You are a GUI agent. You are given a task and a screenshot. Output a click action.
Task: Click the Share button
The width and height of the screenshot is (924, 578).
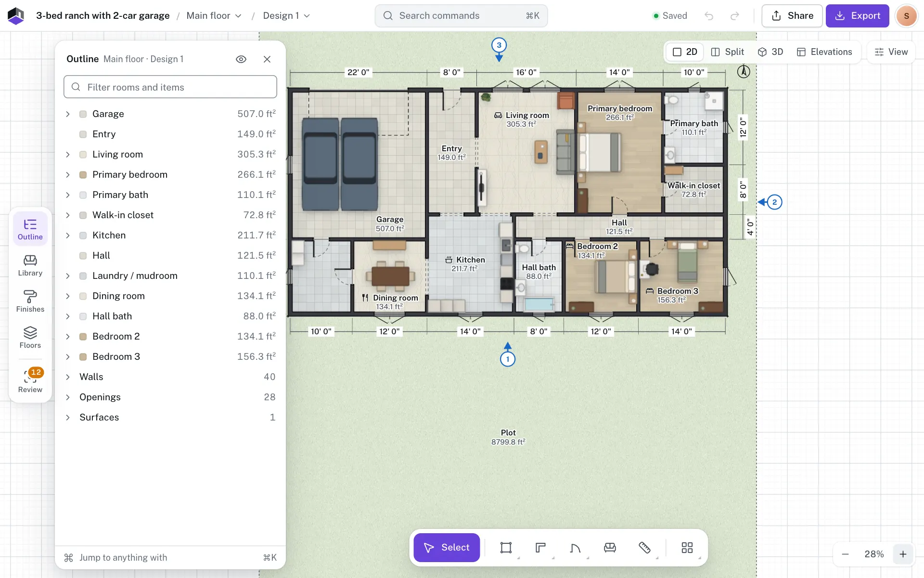pos(792,16)
